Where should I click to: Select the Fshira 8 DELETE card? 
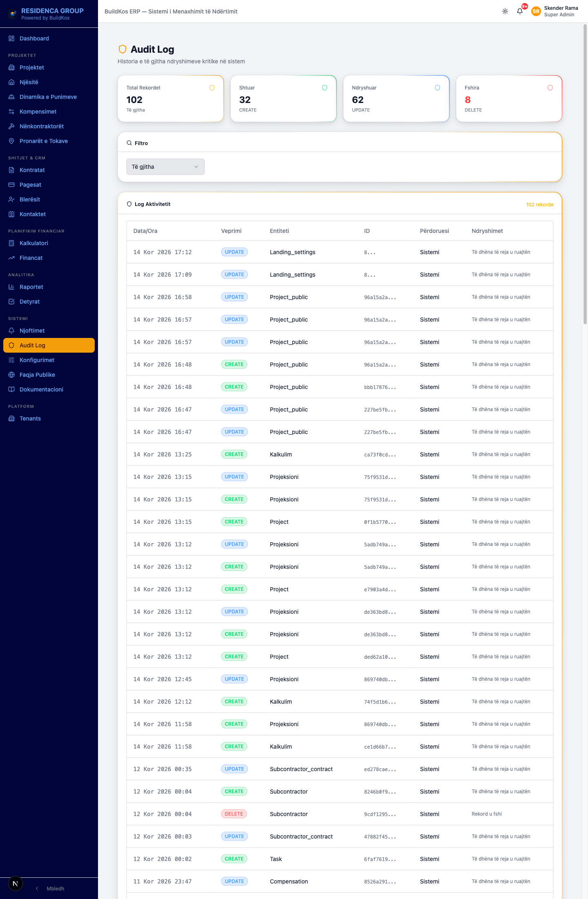coord(509,98)
